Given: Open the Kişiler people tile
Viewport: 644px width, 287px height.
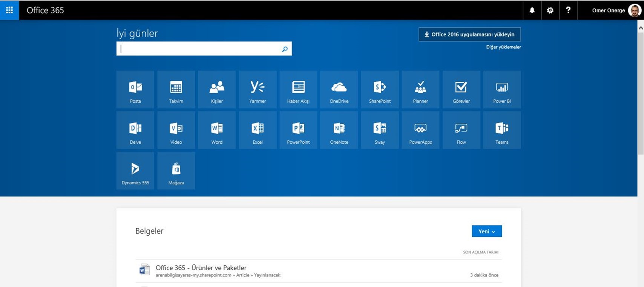Looking at the screenshot, I should [x=217, y=89].
